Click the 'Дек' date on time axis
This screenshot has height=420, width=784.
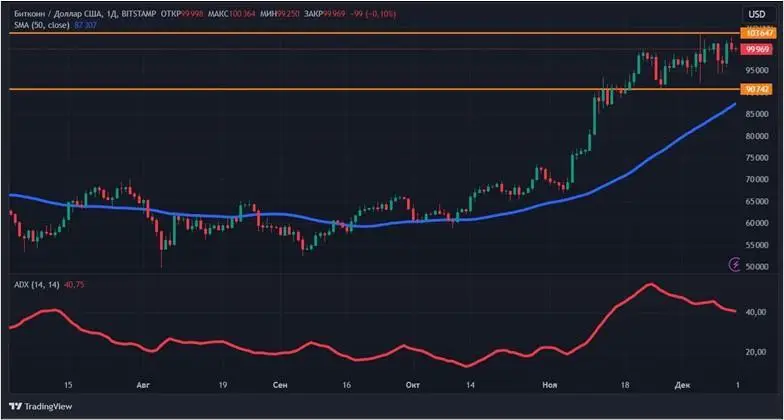tap(683, 384)
